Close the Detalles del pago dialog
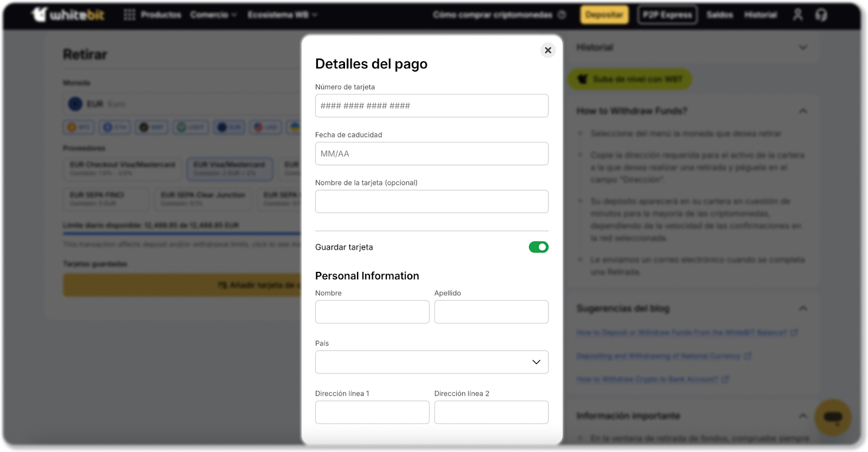Screen dimensions: 868x452 click(x=548, y=50)
